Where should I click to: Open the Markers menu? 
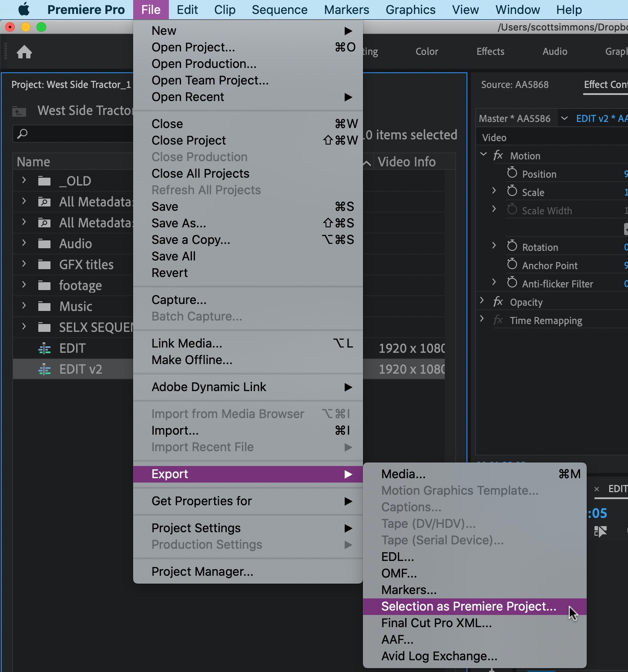tap(346, 10)
